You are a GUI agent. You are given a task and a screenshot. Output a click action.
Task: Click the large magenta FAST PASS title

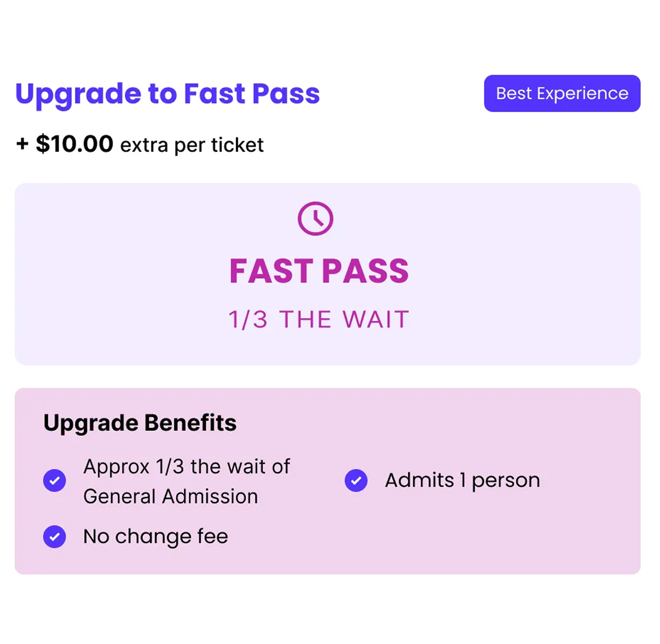click(319, 271)
